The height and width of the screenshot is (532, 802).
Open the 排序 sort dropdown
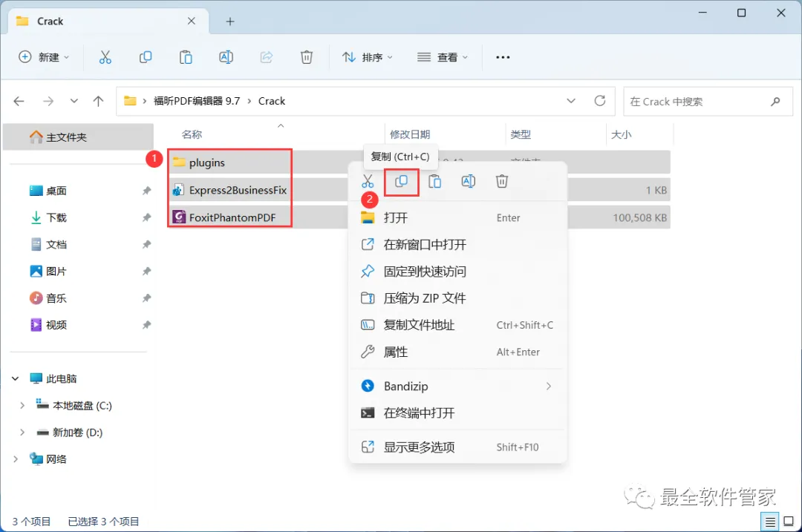coord(368,57)
